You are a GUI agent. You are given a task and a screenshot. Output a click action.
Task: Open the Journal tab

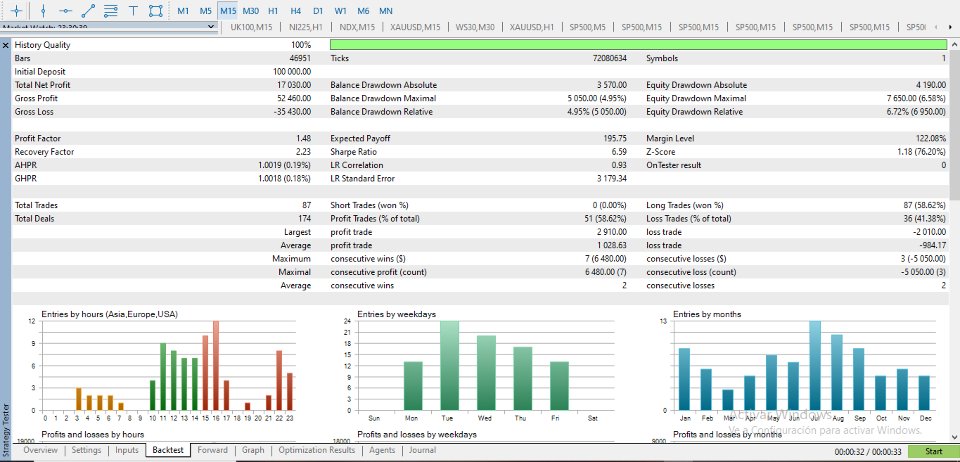[422, 450]
